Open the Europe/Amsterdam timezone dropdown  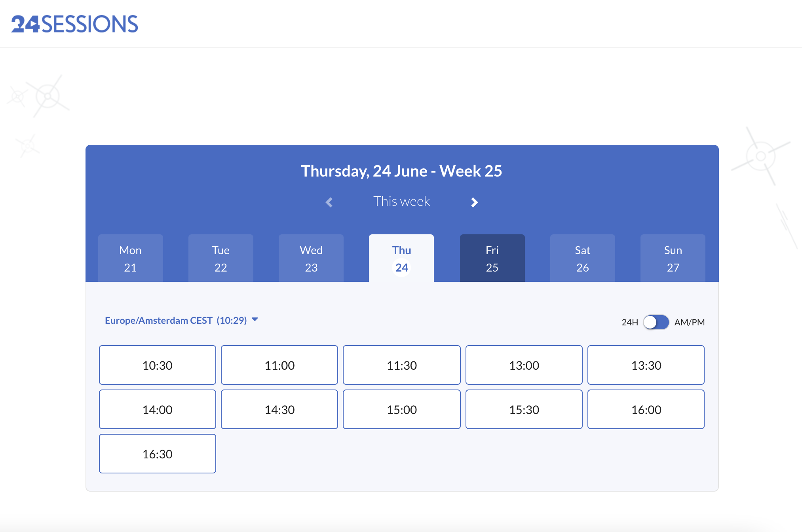(x=176, y=320)
